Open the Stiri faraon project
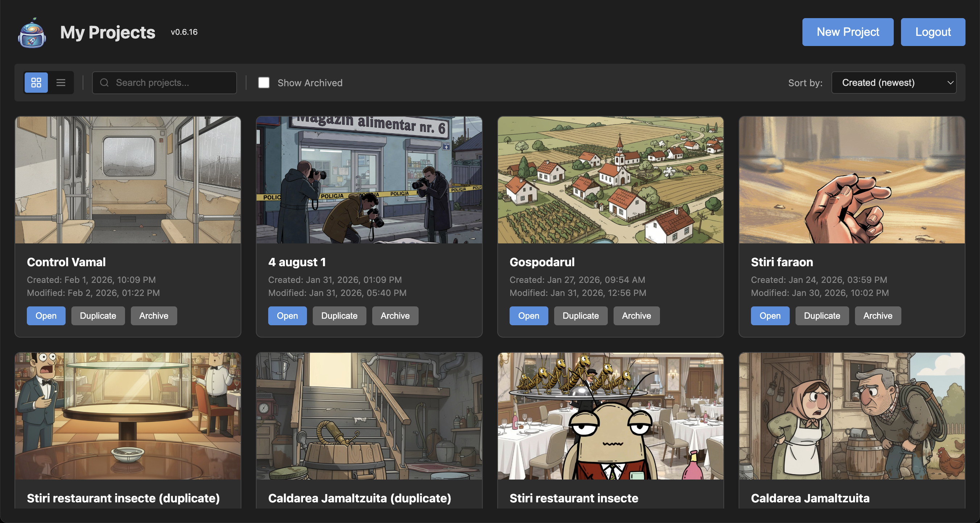The height and width of the screenshot is (523, 980). coord(770,315)
